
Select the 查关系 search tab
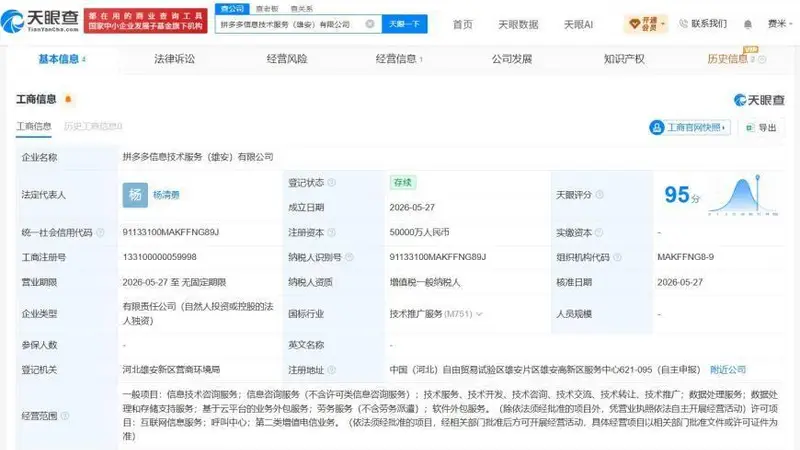click(x=302, y=9)
